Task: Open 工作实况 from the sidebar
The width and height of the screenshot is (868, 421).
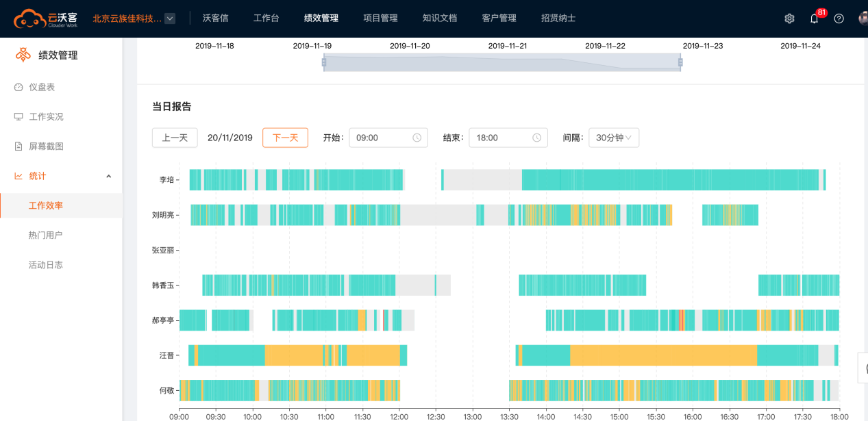Action: (x=45, y=116)
